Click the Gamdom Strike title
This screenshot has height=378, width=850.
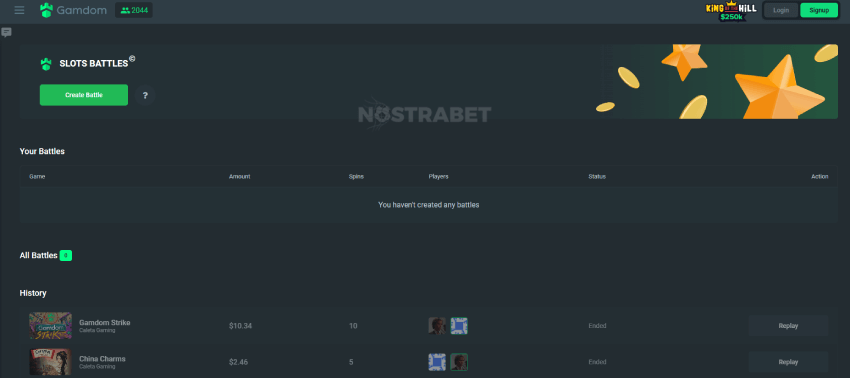105,323
